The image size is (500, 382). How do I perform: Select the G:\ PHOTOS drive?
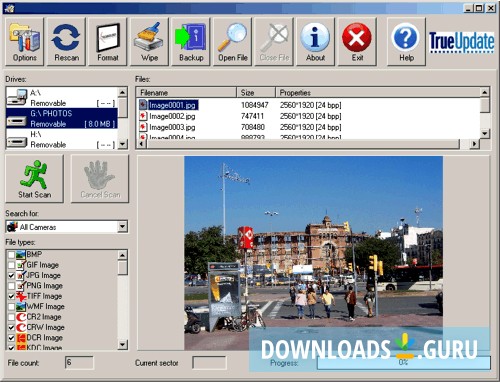pos(62,118)
